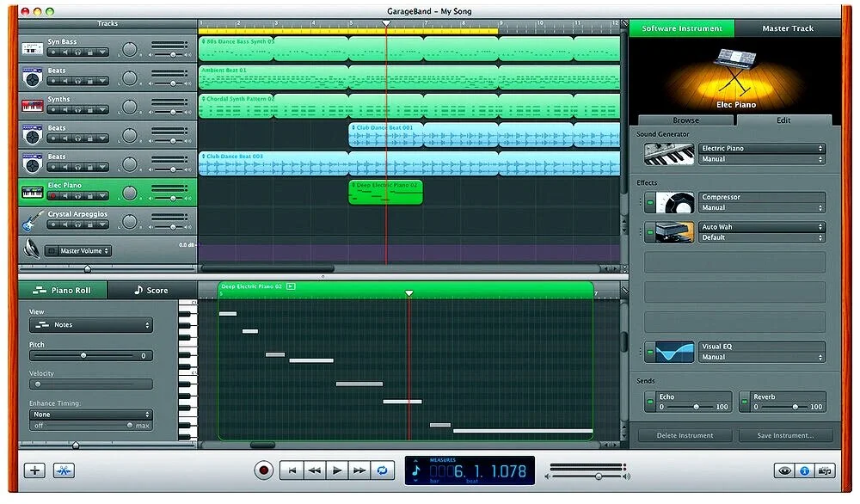Play the song
This screenshot has width=860, height=504.
pyautogui.click(x=337, y=470)
